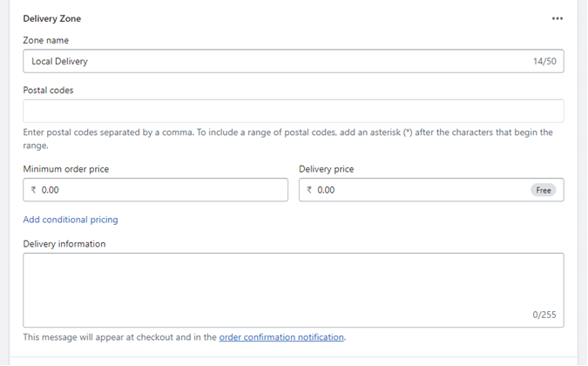Click the Zone name label
The width and height of the screenshot is (588, 366).
(x=46, y=40)
